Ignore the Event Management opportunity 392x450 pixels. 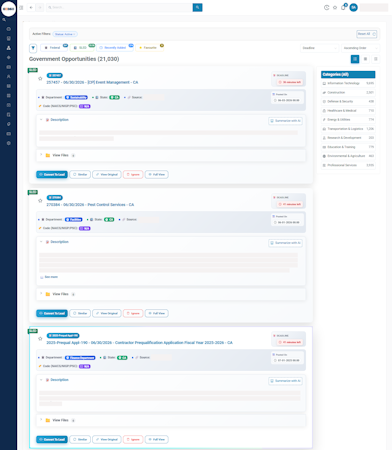[x=133, y=174]
